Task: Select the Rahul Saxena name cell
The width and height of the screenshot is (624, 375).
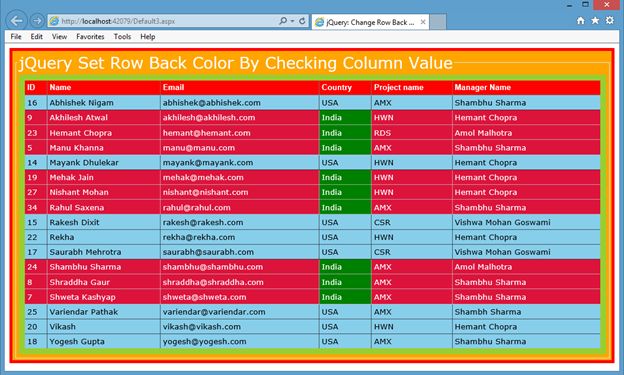Action: 103,207
